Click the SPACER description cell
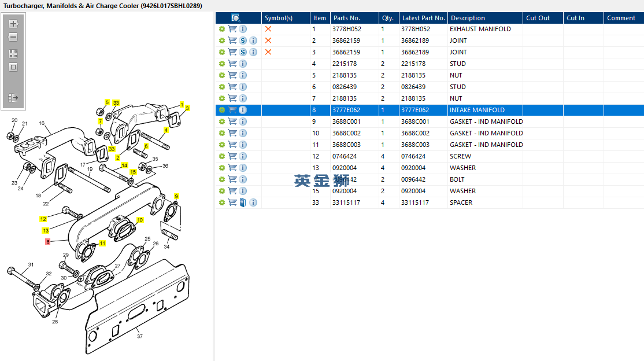This screenshot has height=361, width=644. click(x=485, y=202)
